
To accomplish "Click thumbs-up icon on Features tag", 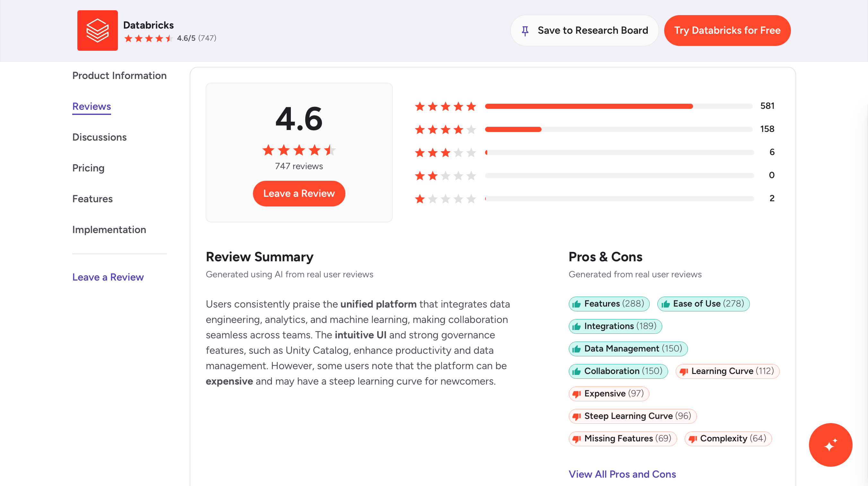I will (577, 304).
